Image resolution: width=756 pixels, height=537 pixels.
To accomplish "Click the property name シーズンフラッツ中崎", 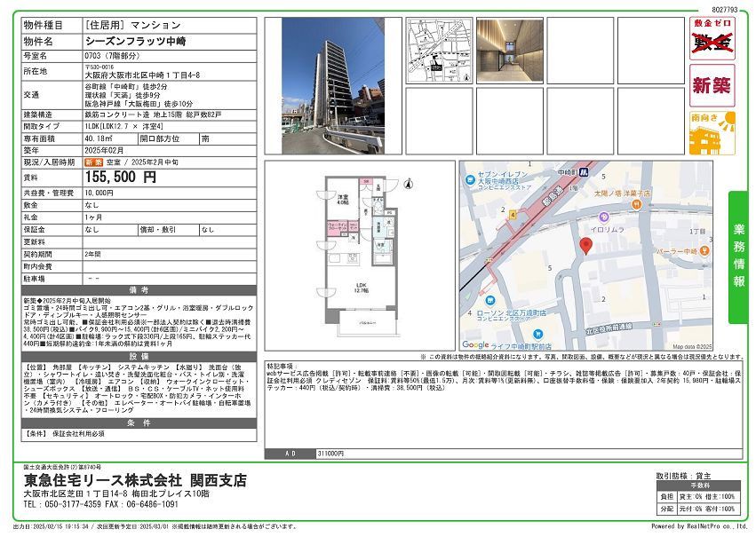I will coord(136,42).
